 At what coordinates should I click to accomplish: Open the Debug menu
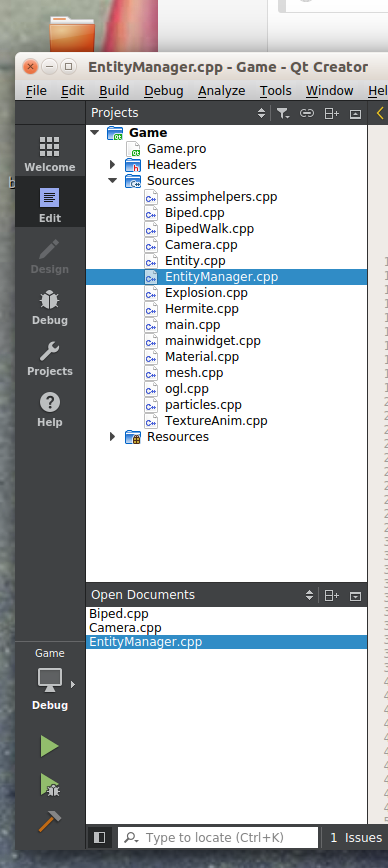pyautogui.click(x=163, y=91)
